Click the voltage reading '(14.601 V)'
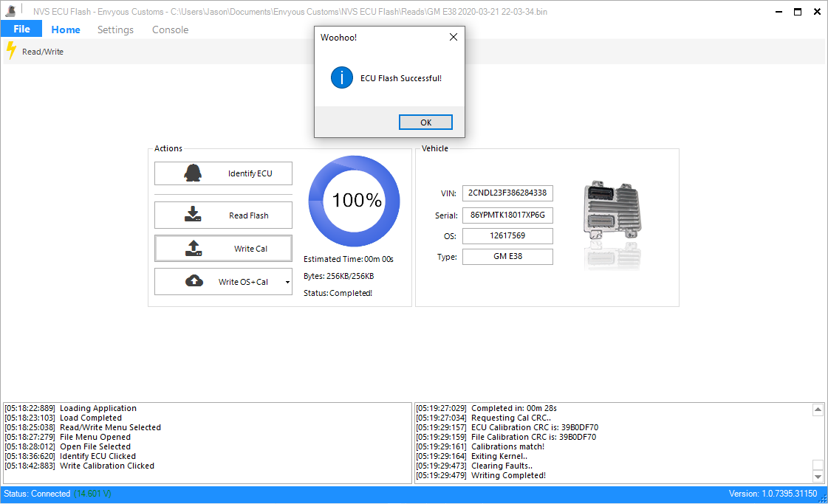Image resolution: width=828 pixels, height=504 pixels. coord(92,494)
